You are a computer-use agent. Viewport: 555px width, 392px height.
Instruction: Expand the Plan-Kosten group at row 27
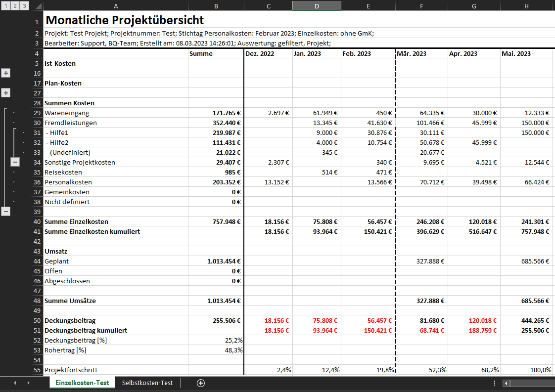coord(6,93)
